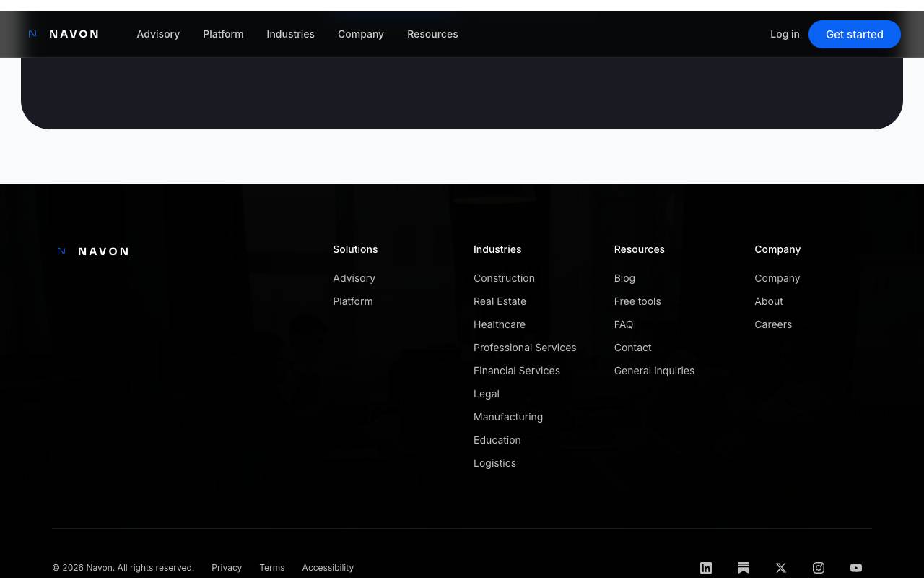Open Company in the top navigation bar
The image size is (924, 578).
pos(361,34)
